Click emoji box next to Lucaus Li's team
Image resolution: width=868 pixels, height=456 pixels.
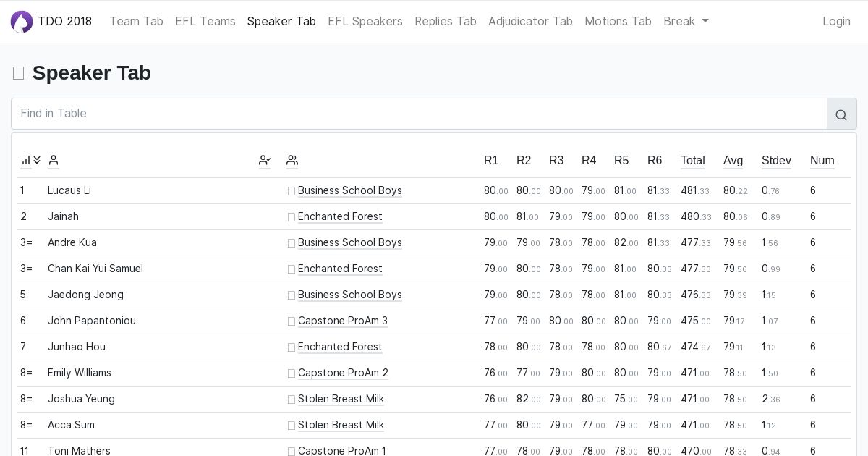pyautogui.click(x=292, y=191)
